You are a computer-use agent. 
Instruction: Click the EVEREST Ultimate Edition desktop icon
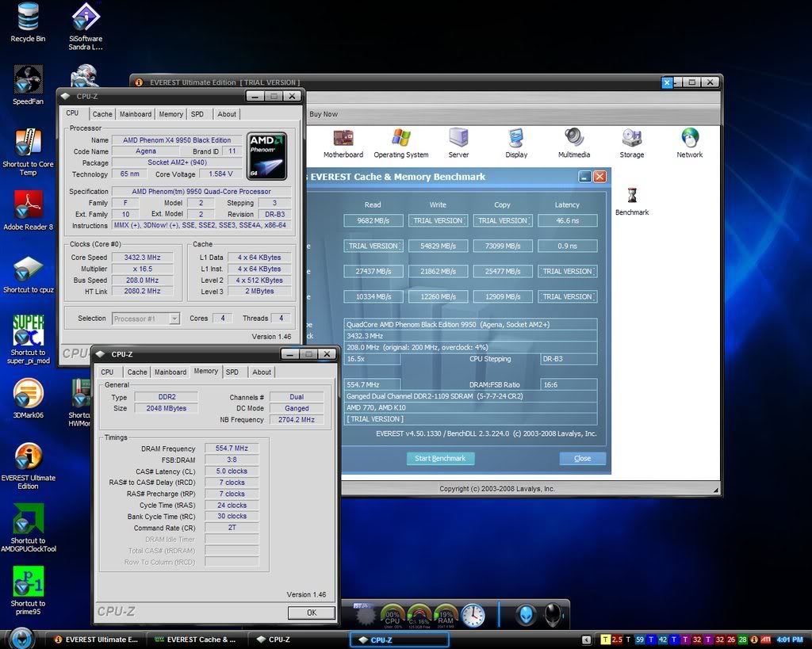click(28, 466)
